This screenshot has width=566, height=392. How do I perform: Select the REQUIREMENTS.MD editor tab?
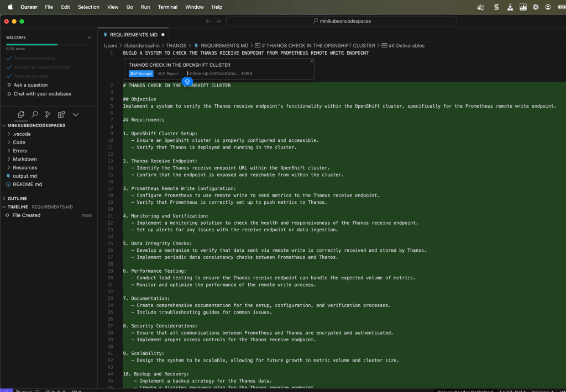[134, 35]
